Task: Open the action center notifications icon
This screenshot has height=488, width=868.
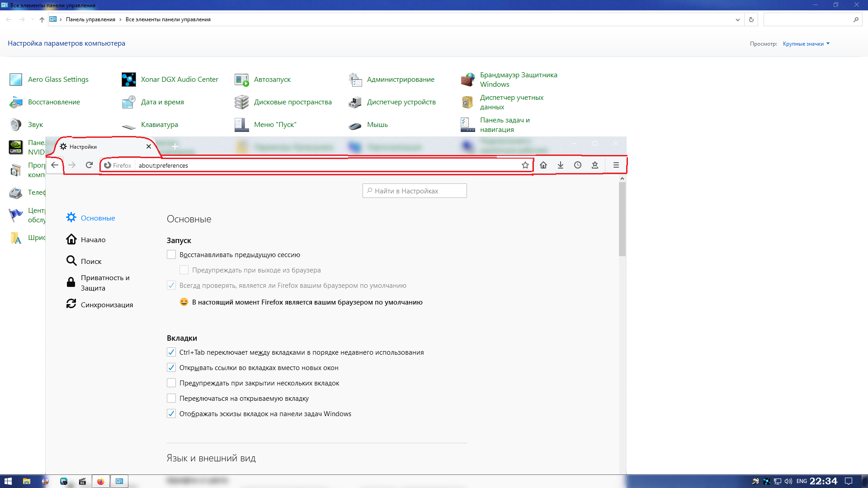Action: pos(849,481)
